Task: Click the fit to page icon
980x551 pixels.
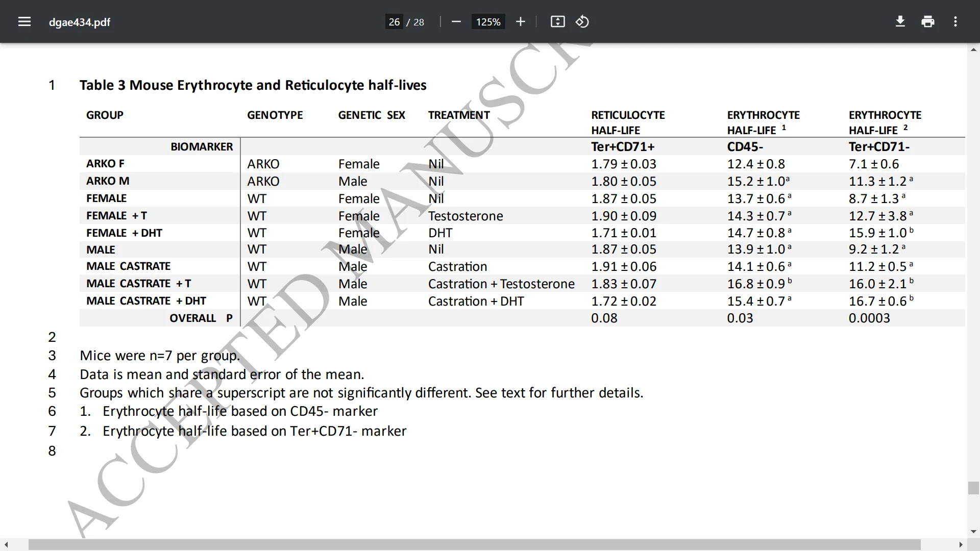Action: click(557, 21)
